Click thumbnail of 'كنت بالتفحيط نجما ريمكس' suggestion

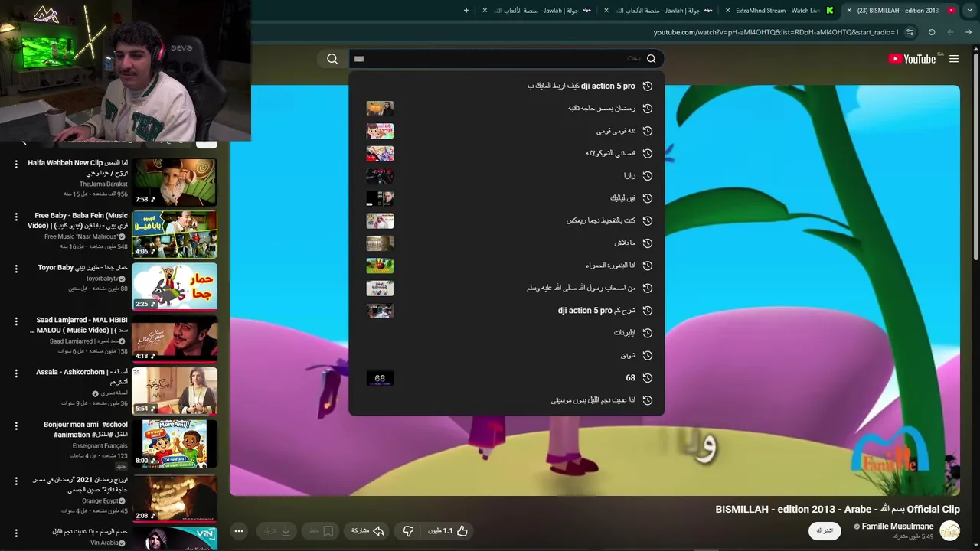pyautogui.click(x=380, y=220)
